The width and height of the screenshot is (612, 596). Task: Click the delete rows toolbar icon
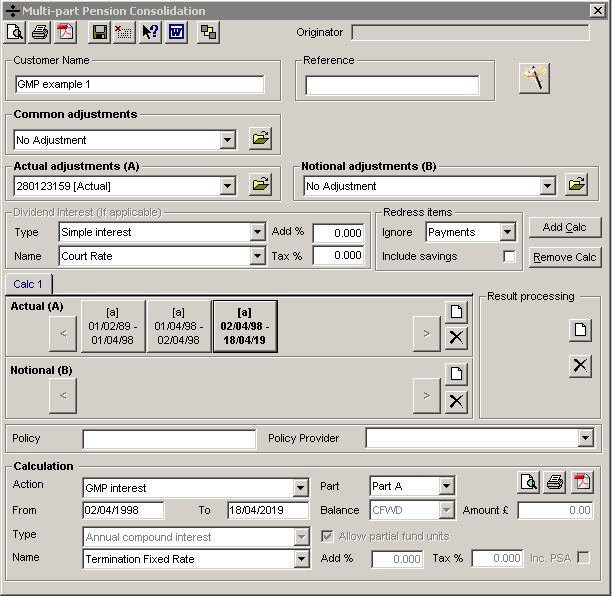[x=124, y=32]
